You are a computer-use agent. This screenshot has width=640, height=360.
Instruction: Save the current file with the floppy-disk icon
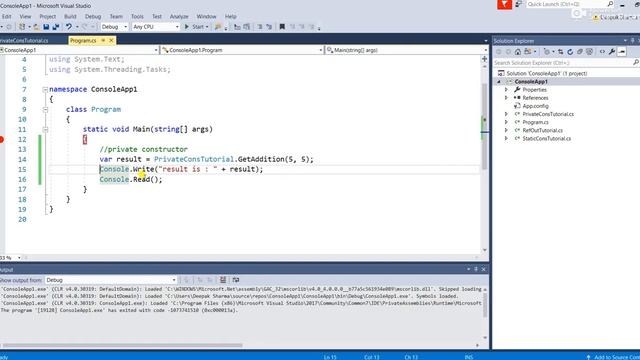point(46,27)
